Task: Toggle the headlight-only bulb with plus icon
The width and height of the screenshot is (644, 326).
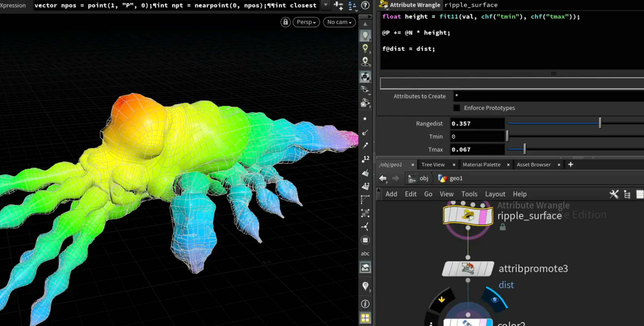Action: click(365, 48)
